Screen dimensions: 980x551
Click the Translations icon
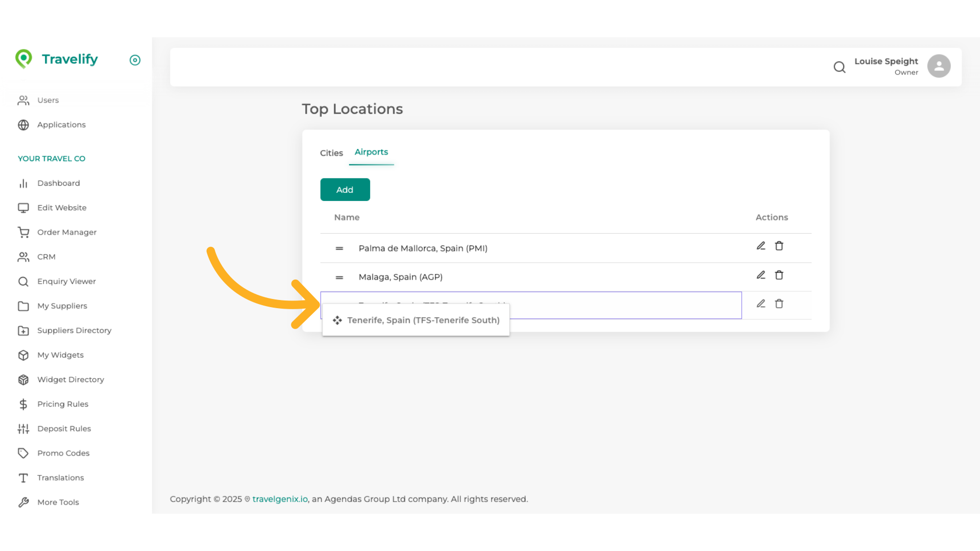23,478
